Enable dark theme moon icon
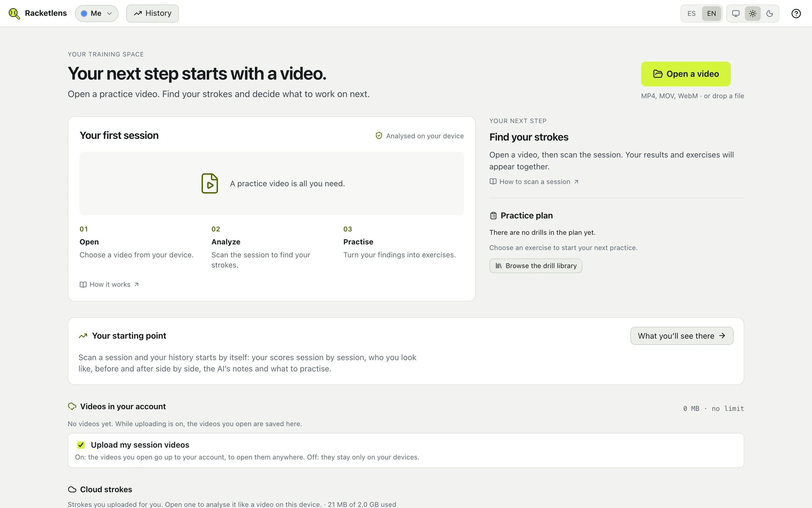812x508 pixels. point(770,14)
